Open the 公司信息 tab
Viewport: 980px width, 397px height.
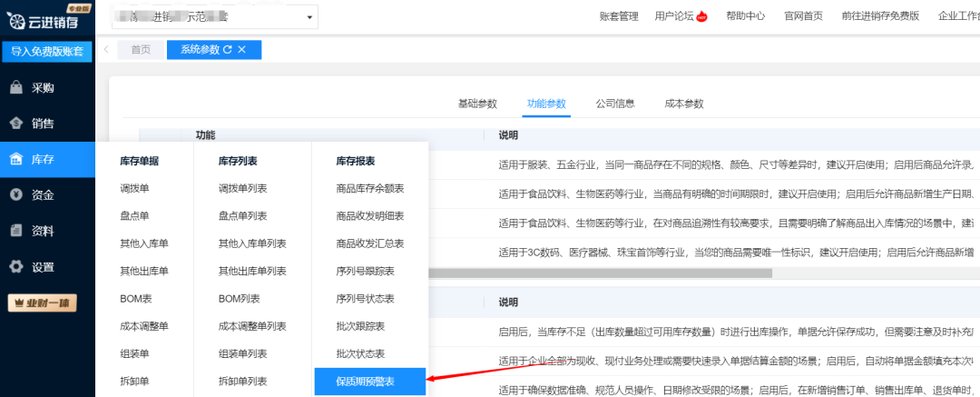click(x=615, y=104)
